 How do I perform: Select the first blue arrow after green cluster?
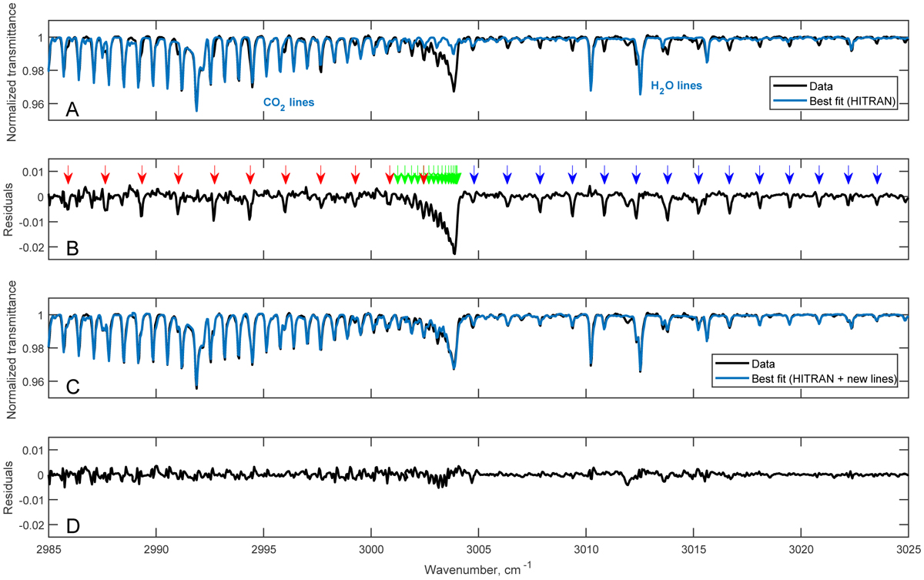pyautogui.click(x=474, y=176)
